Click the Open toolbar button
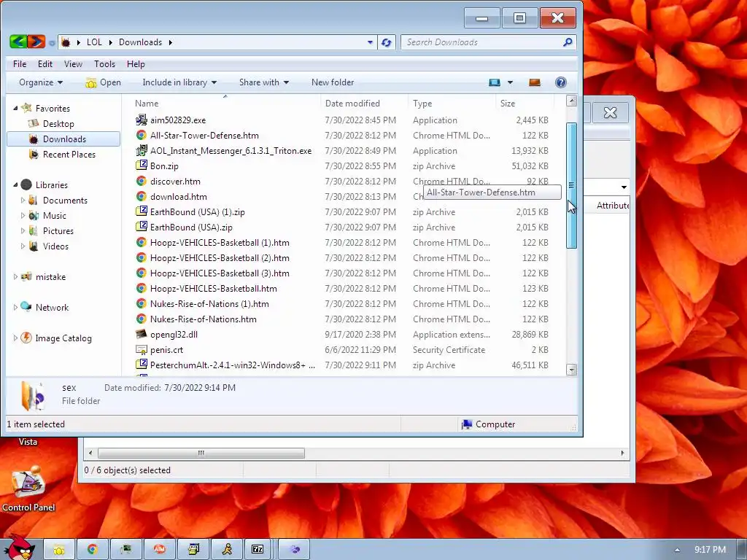This screenshot has height=560, width=747. tap(104, 82)
